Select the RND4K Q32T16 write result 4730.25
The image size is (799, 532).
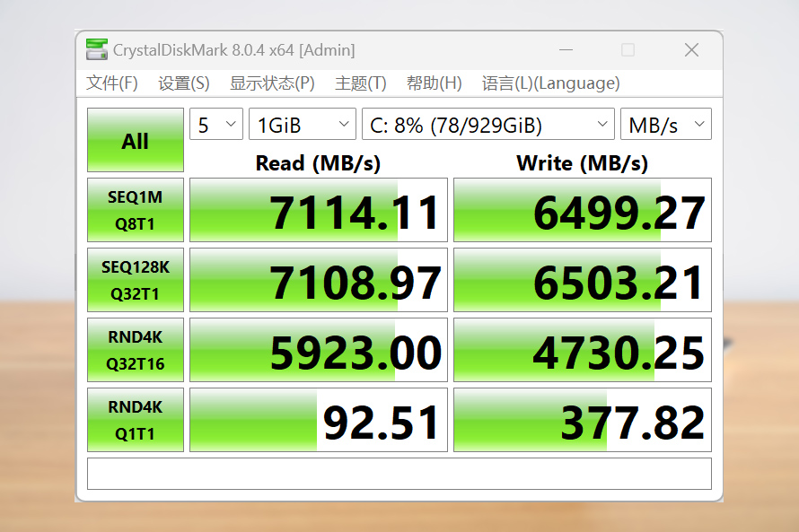tap(583, 350)
